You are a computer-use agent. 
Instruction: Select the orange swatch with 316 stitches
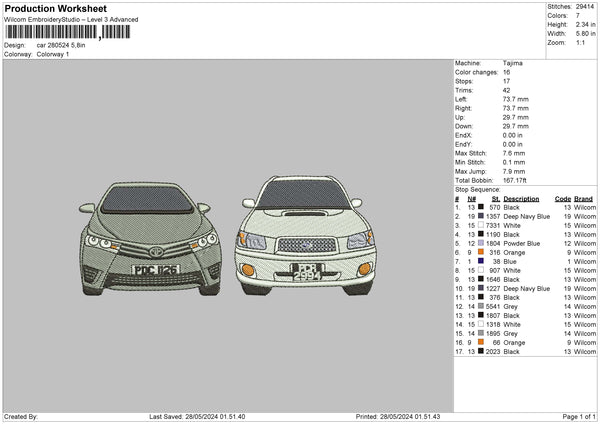[x=481, y=252]
